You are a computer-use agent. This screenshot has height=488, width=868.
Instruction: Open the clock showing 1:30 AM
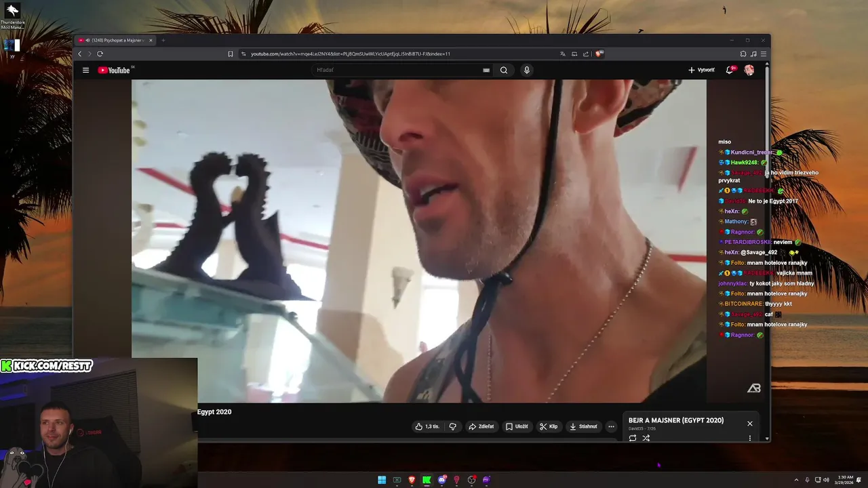coord(845,480)
